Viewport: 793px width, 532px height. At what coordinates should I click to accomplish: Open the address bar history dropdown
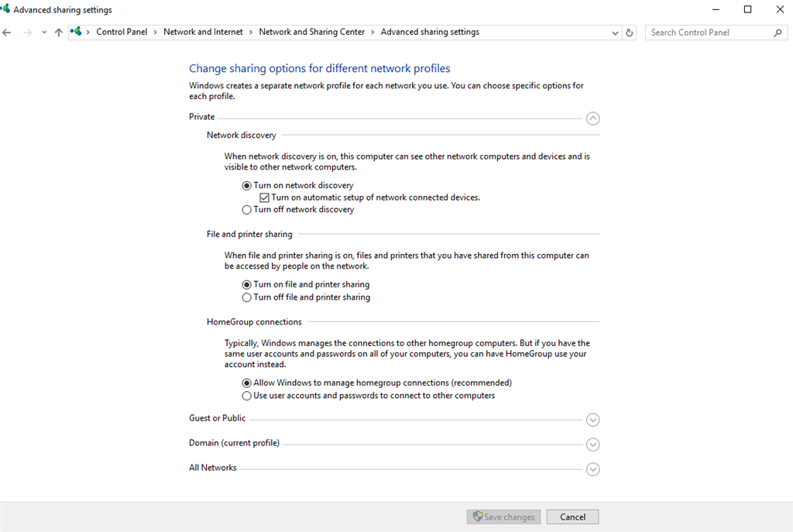(x=615, y=33)
